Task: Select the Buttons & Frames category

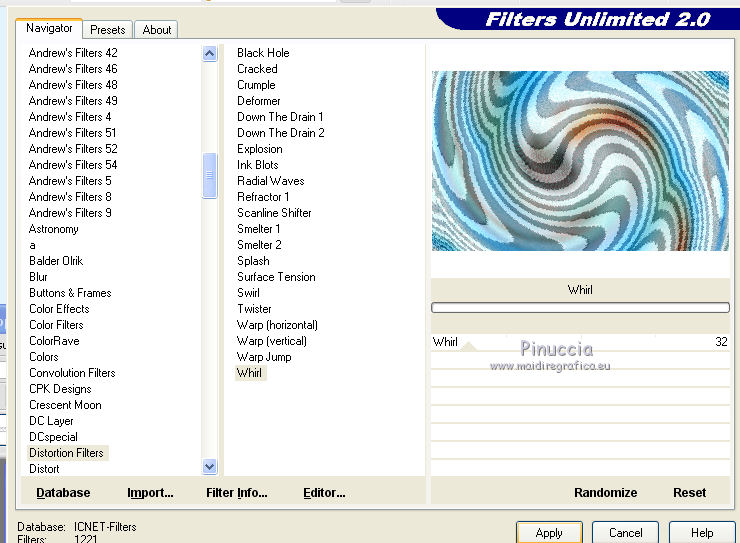Action: pos(70,292)
